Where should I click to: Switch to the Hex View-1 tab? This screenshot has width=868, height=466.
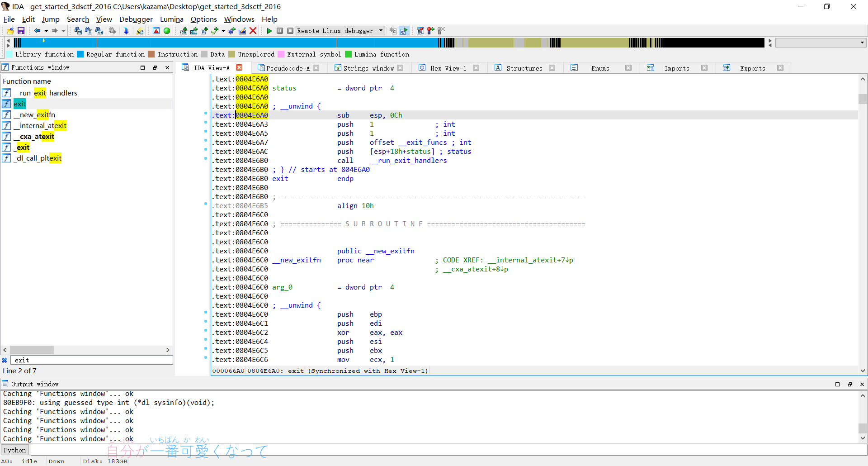(x=448, y=68)
